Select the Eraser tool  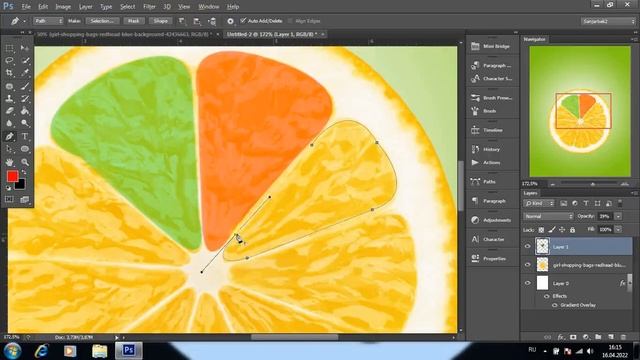[9, 111]
